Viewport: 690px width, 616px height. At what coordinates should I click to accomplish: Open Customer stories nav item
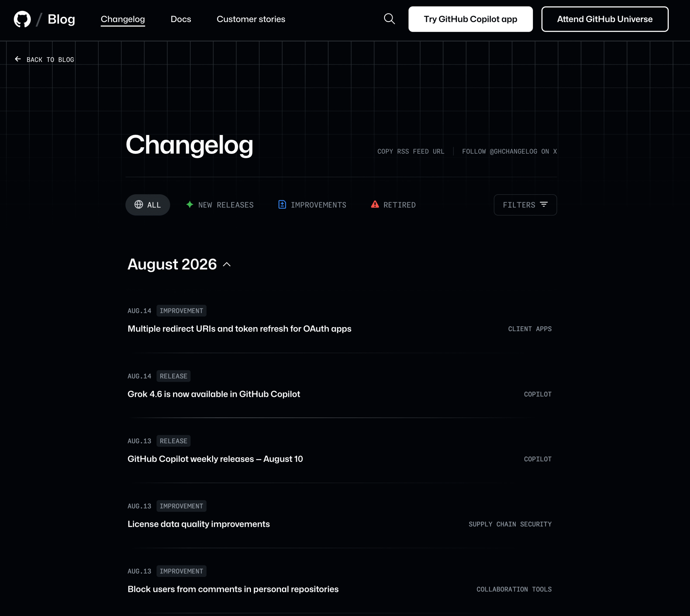coord(251,19)
